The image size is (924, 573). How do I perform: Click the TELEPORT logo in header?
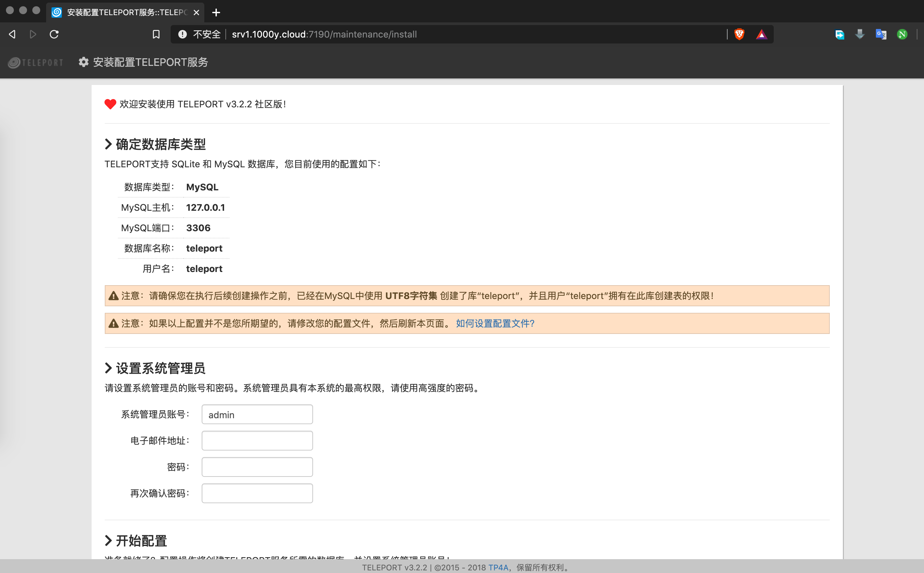tap(36, 62)
